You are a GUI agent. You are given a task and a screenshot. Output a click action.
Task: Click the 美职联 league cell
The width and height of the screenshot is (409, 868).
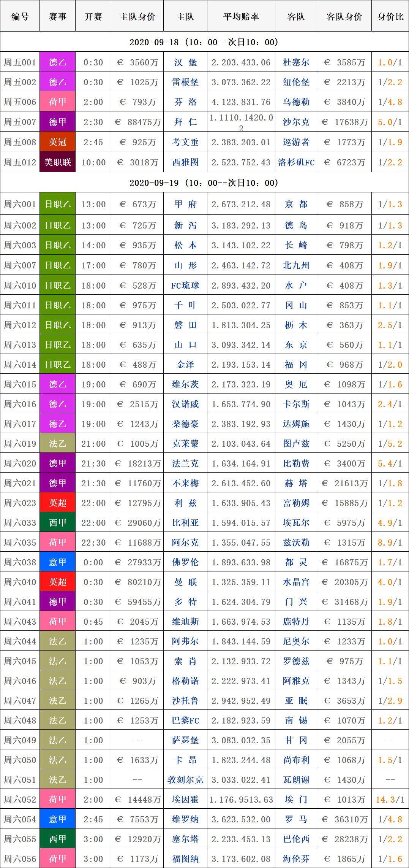(x=58, y=162)
